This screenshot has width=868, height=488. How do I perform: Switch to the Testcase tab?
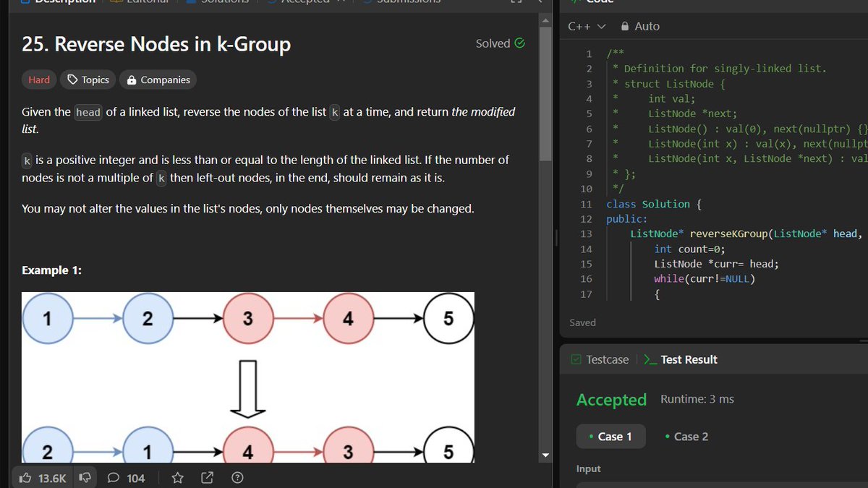click(600, 359)
